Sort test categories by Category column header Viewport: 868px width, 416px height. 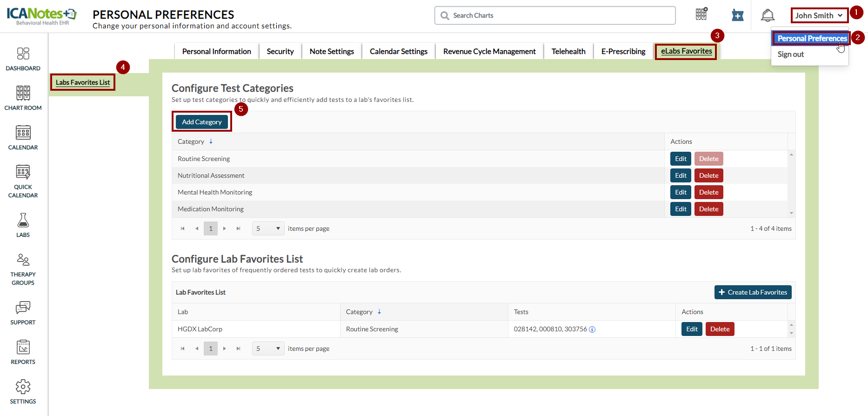point(191,141)
